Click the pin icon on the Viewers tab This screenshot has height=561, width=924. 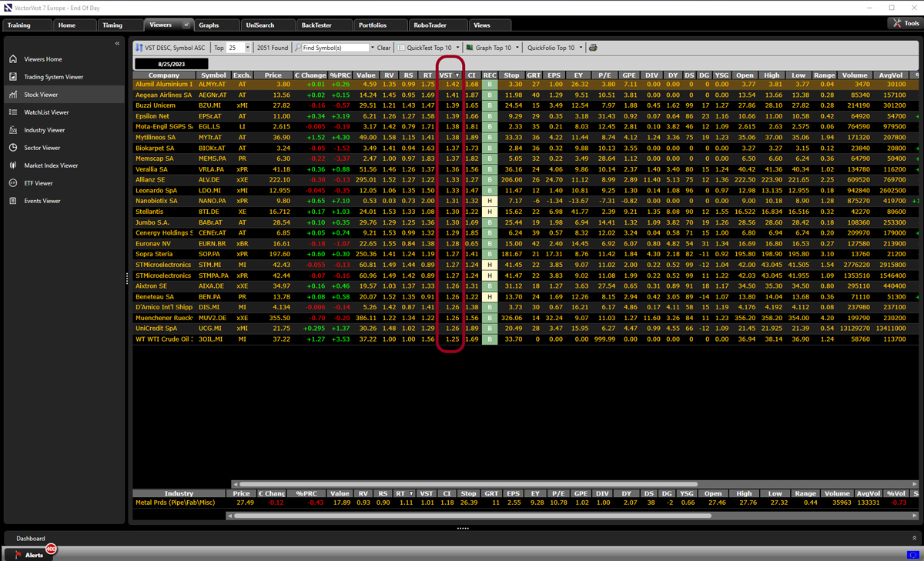pyautogui.click(x=186, y=25)
